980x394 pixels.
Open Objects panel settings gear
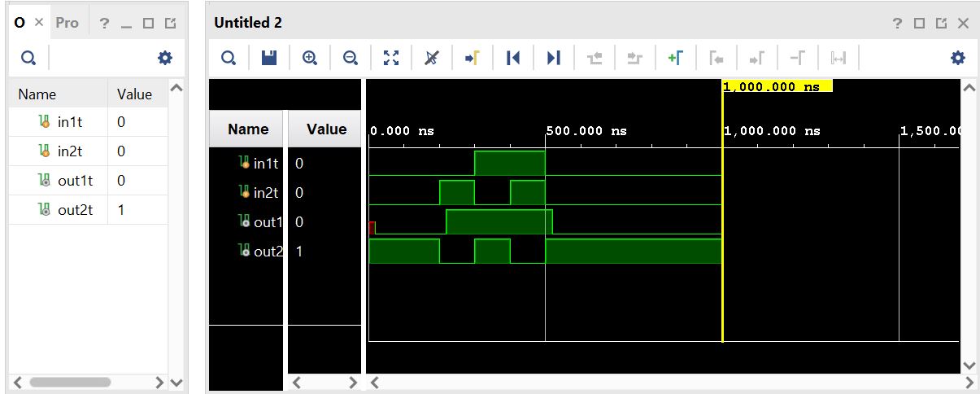click(x=165, y=58)
